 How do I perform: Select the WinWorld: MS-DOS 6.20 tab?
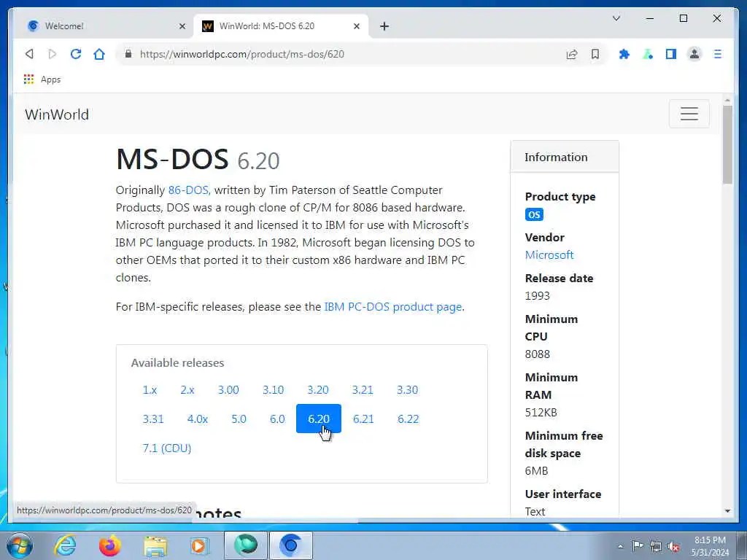pyautogui.click(x=281, y=26)
